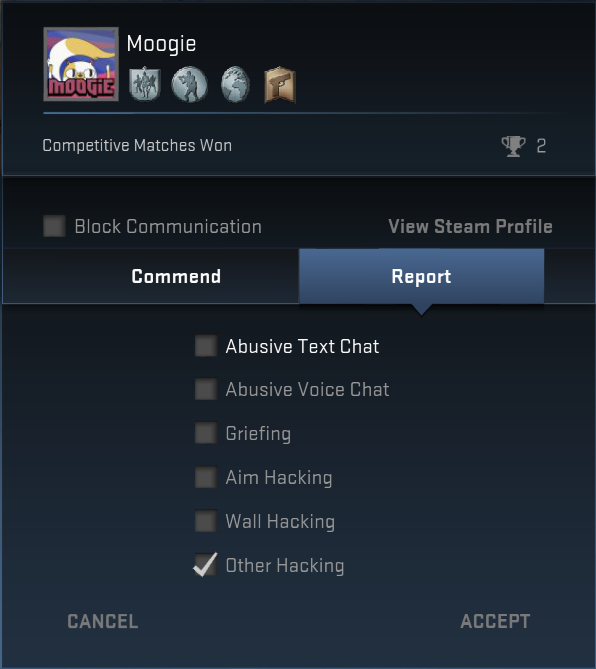
Task: Click the Moogie player name
Action: click(161, 44)
